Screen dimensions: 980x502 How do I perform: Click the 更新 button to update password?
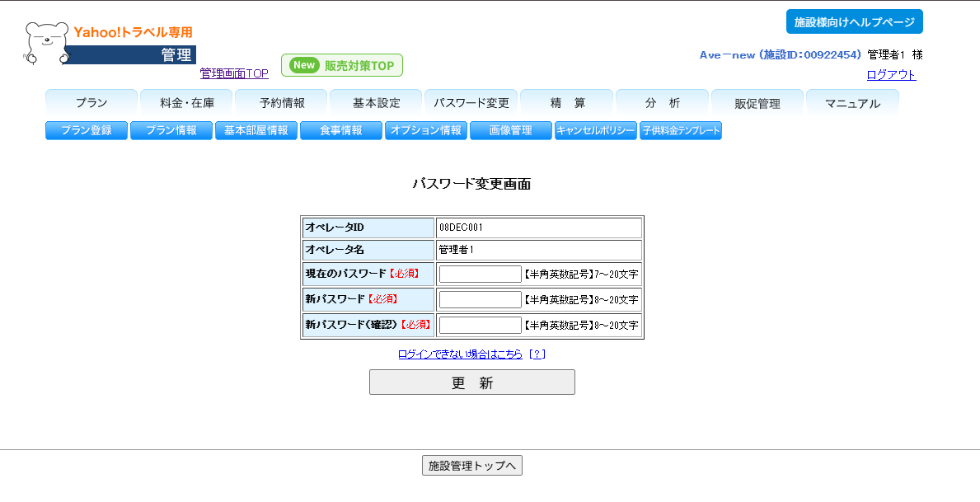[x=471, y=382]
